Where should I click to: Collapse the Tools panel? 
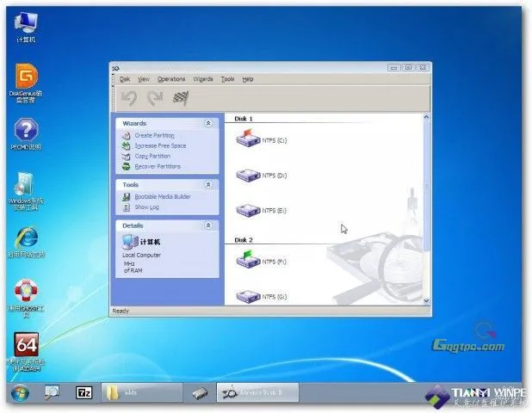click(x=208, y=185)
